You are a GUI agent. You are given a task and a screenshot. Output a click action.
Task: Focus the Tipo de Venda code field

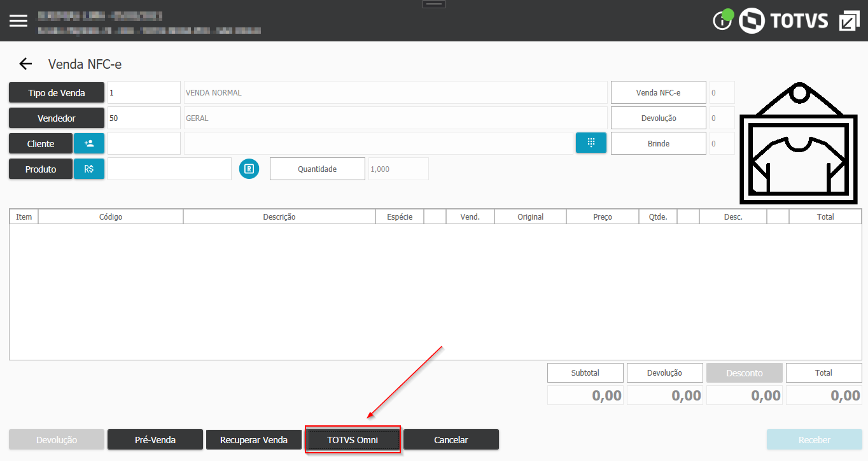pyautogui.click(x=144, y=92)
